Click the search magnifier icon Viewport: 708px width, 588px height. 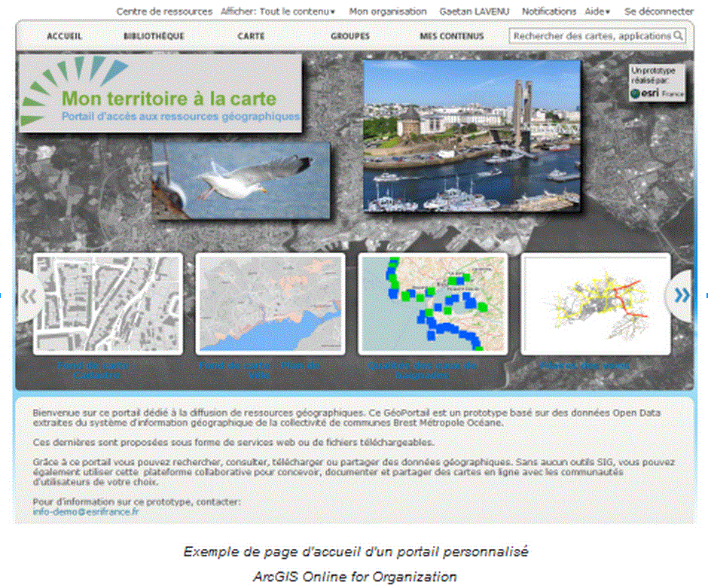tap(678, 36)
